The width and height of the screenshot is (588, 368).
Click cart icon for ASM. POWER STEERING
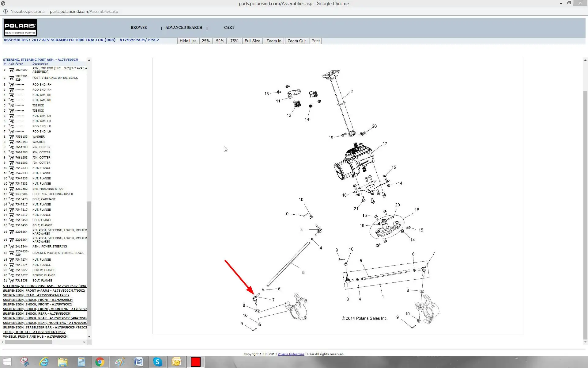[x=11, y=247]
